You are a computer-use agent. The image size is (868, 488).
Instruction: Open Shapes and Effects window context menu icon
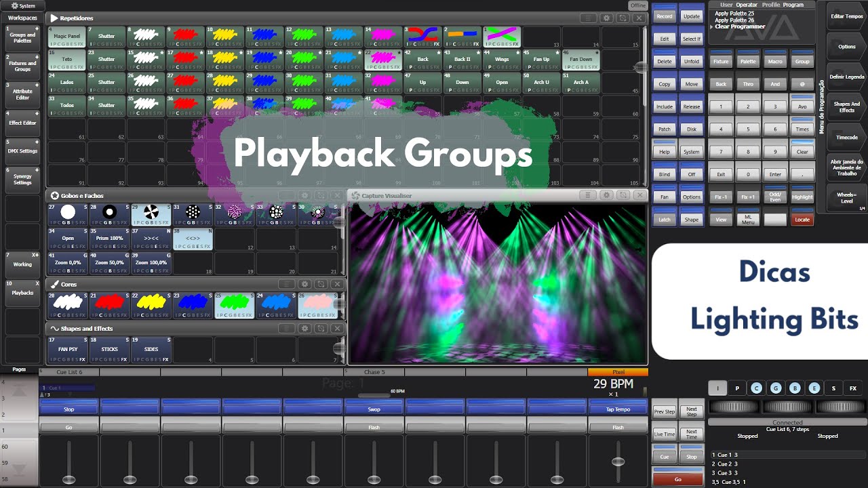288,328
